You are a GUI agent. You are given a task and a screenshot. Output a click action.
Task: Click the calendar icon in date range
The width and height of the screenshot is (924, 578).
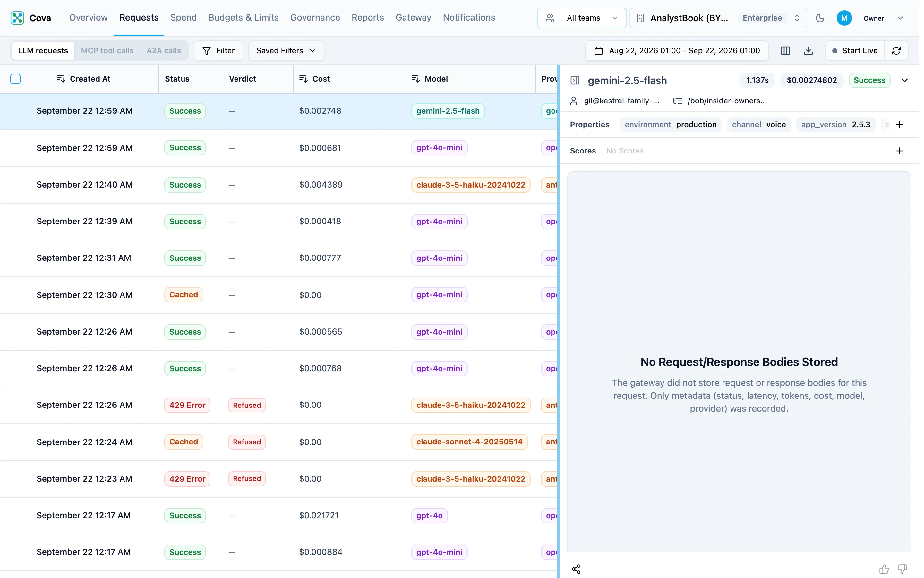point(598,51)
